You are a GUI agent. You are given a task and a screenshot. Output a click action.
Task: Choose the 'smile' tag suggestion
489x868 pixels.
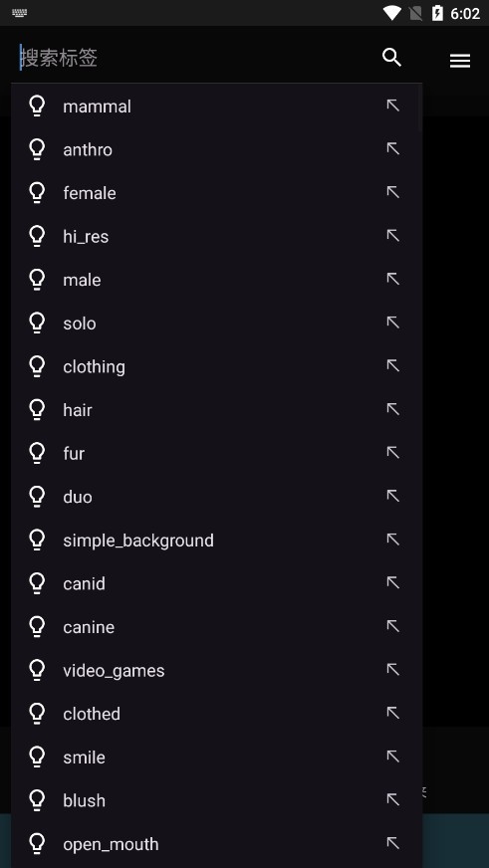[x=216, y=758]
